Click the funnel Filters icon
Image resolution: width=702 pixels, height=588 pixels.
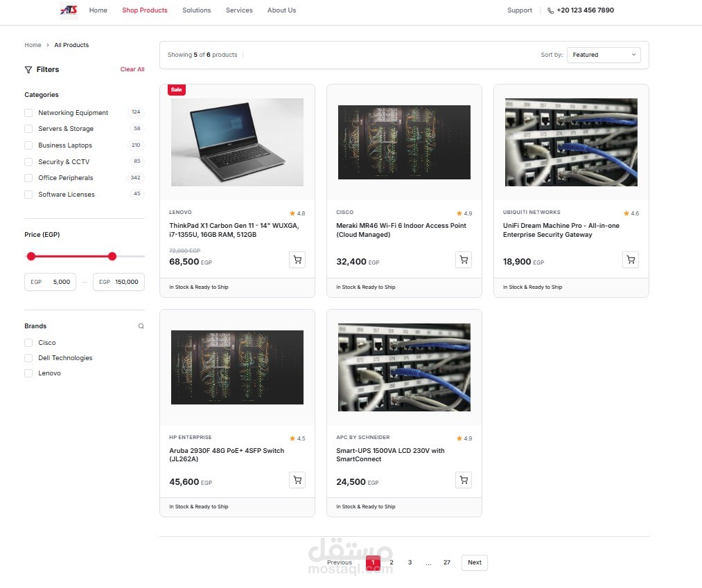[x=28, y=69]
